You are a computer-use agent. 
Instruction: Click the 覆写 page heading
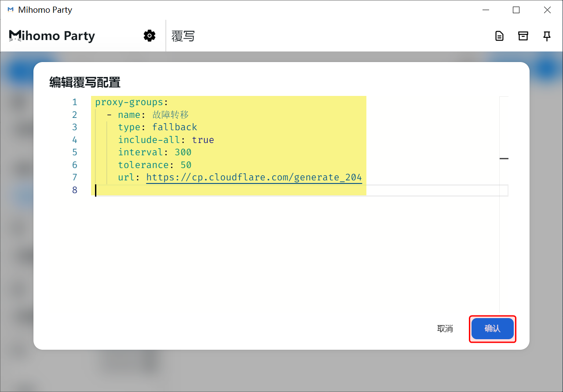(x=183, y=36)
